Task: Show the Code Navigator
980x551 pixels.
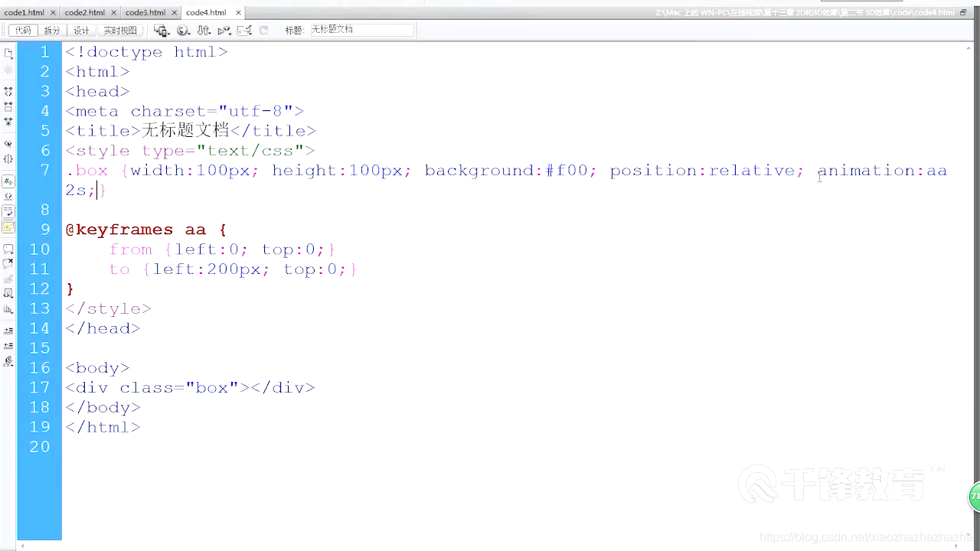Action: 8,70
